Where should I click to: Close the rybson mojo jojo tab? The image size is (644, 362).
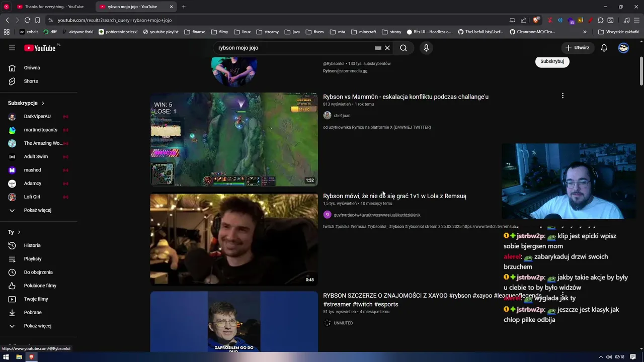point(171,7)
